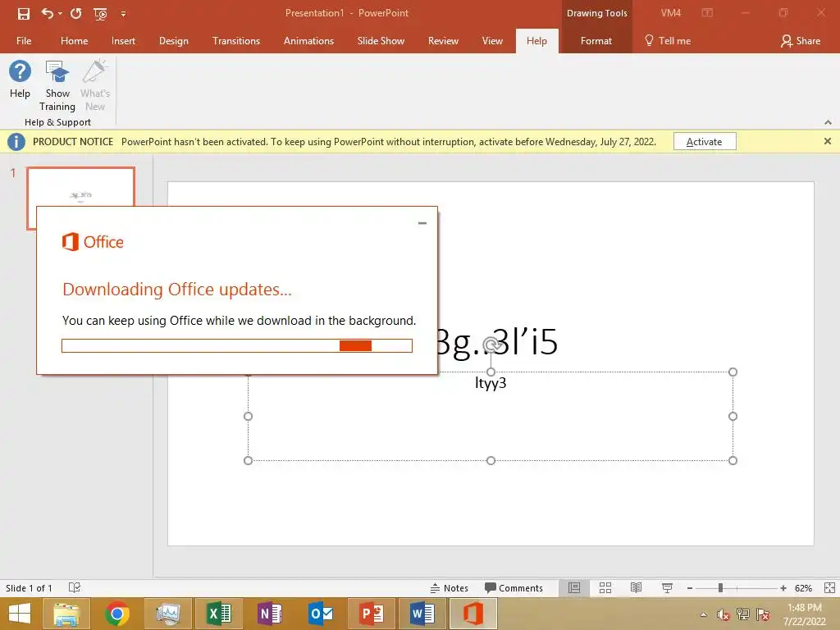Click the Activate button in product notice
Screen dimensions: 840x630
(x=705, y=141)
